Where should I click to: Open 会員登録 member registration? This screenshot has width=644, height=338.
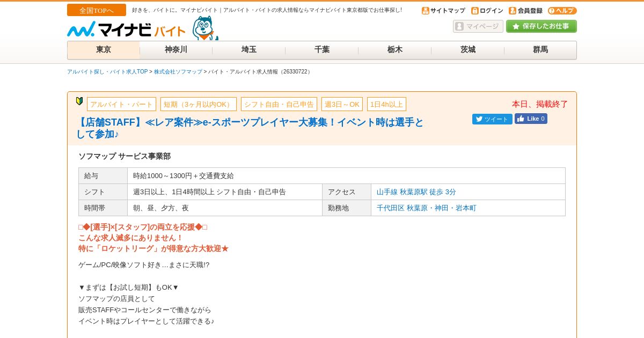525,11
